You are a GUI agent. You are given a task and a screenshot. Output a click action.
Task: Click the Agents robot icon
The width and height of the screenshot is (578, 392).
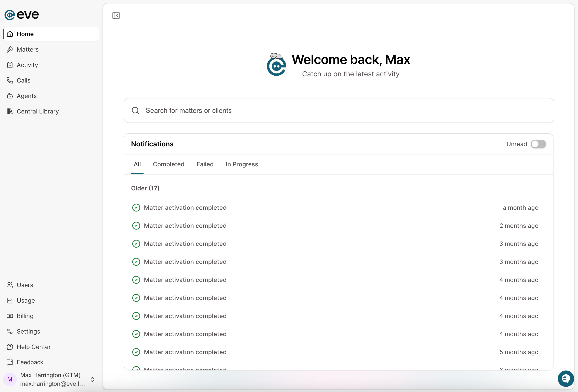tap(10, 96)
